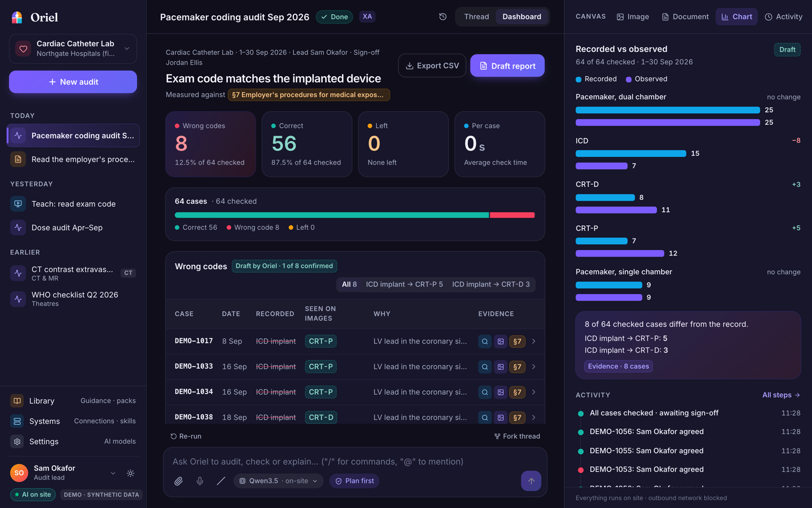
Task: Start voice input with the microphone icon
Action: (x=200, y=481)
